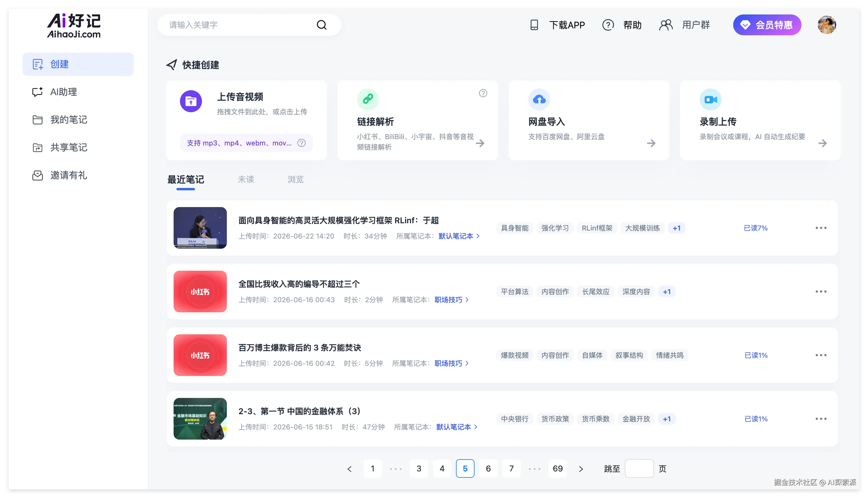This screenshot has height=498, width=868.
Task: Click the 跳至 page number input
Action: pyautogui.click(x=639, y=469)
